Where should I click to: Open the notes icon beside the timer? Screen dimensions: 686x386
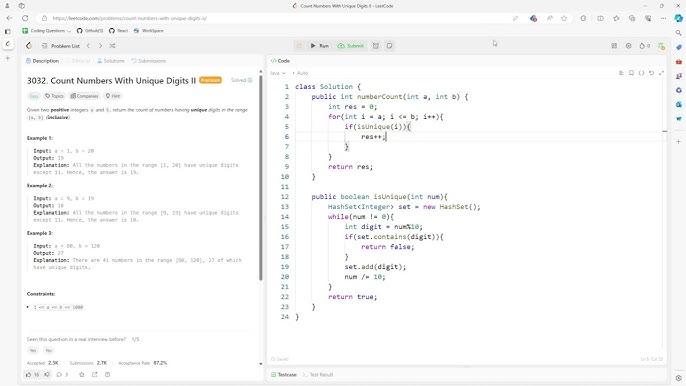389,46
